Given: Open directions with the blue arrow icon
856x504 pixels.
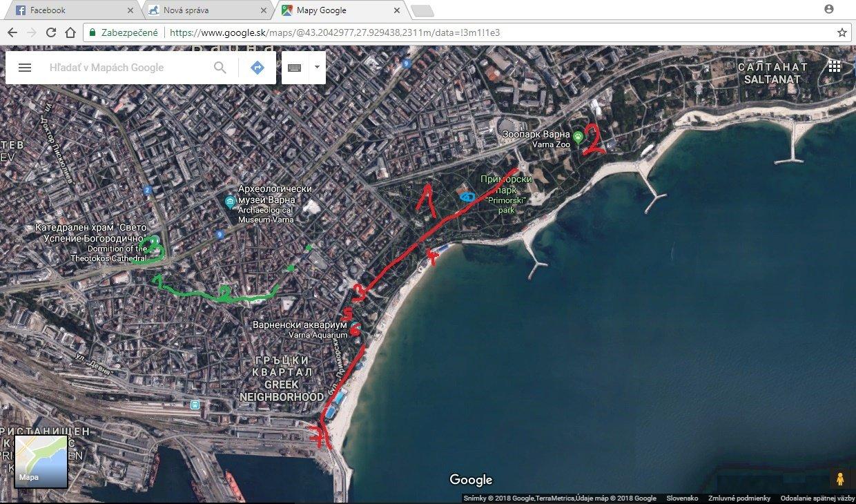Looking at the screenshot, I should click(x=257, y=68).
